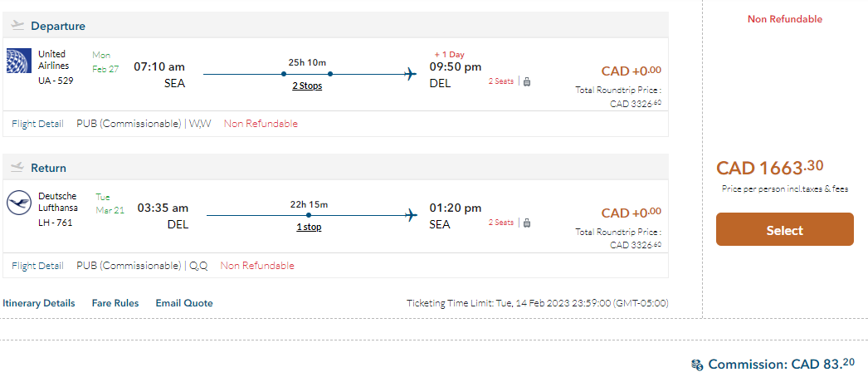Click the Email Quote link

point(184,303)
